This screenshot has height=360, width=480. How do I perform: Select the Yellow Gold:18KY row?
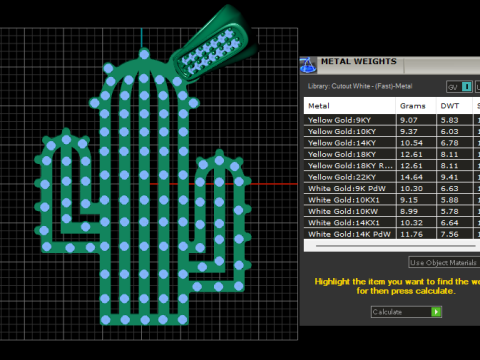tap(392, 154)
